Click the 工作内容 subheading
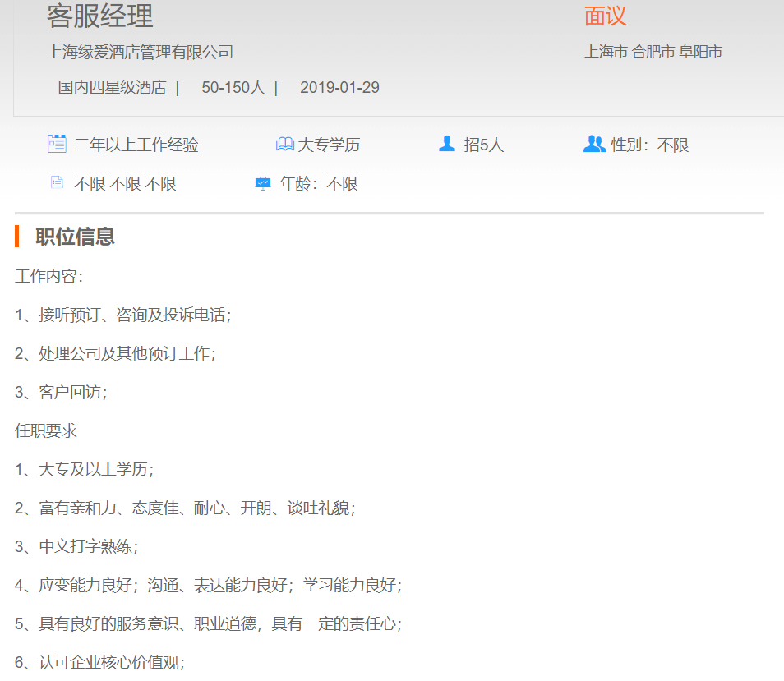 pyautogui.click(x=49, y=277)
